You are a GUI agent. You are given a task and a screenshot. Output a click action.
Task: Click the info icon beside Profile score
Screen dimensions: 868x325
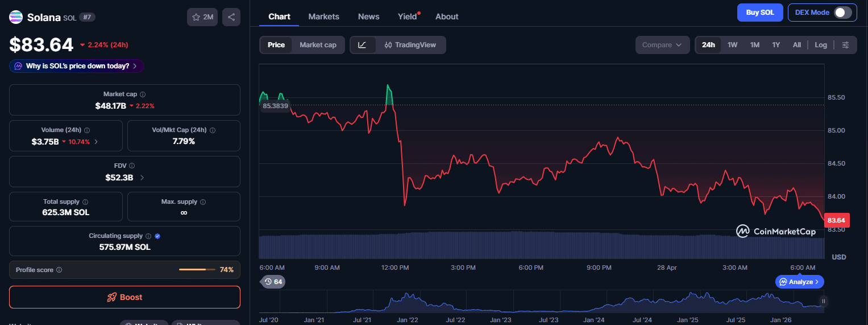click(59, 270)
